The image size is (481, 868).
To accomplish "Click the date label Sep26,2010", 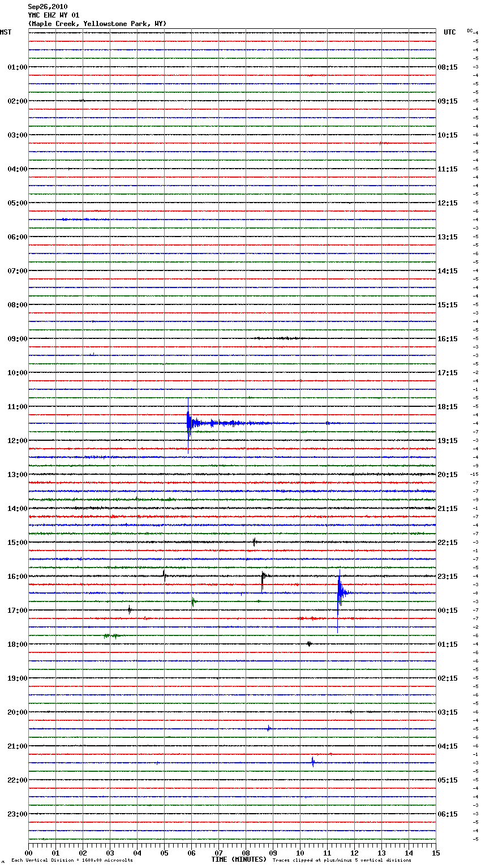I will pos(48,7).
